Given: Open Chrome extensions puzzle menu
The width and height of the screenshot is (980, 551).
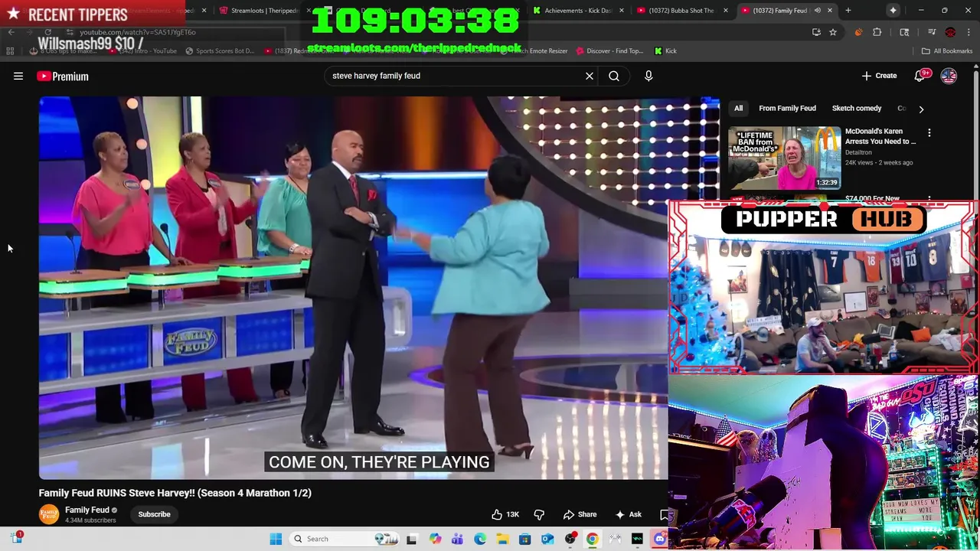Looking at the screenshot, I should 877,32.
